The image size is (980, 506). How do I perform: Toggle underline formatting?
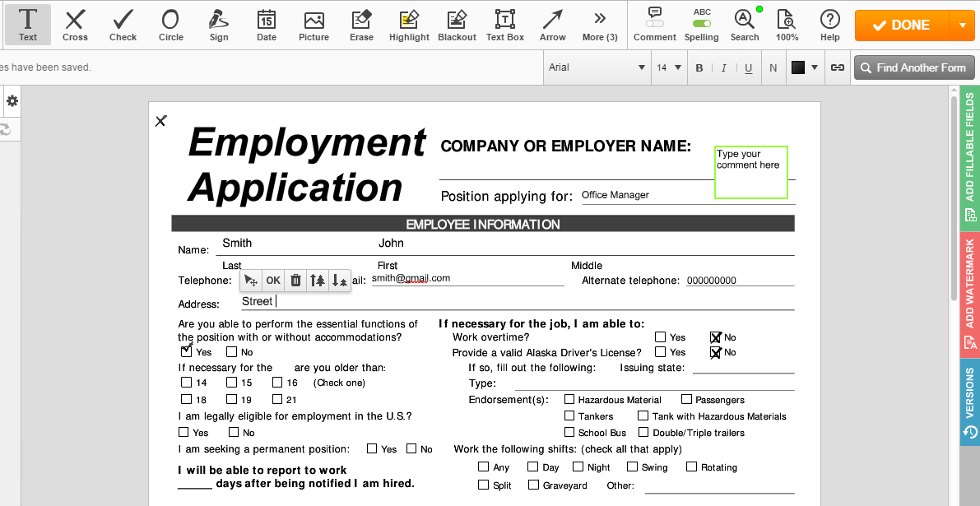pyautogui.click(x=748, y=67)
